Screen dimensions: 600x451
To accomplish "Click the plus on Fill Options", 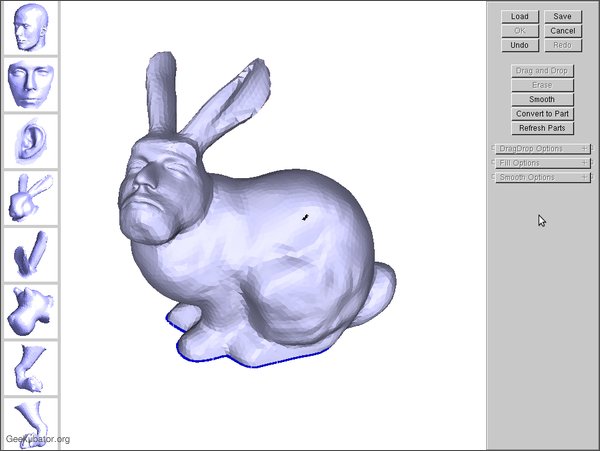I will (585, 163).
